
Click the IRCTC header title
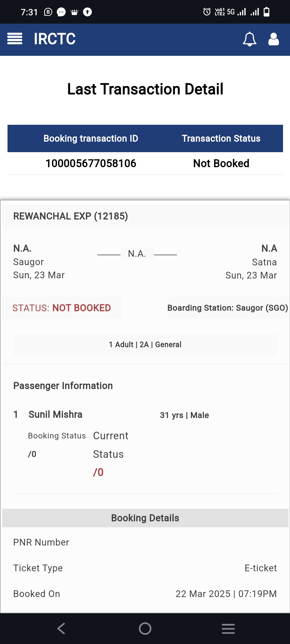(55, 39)
